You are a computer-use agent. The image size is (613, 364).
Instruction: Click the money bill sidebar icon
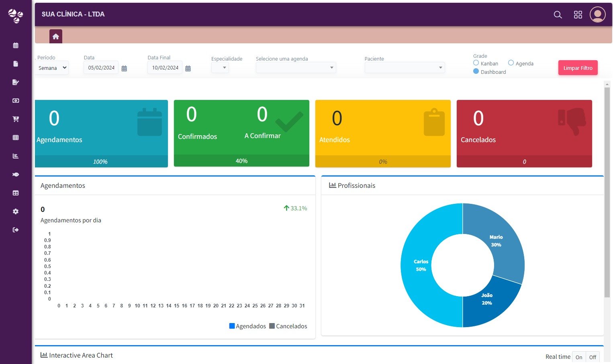click(x=16, y=101)
